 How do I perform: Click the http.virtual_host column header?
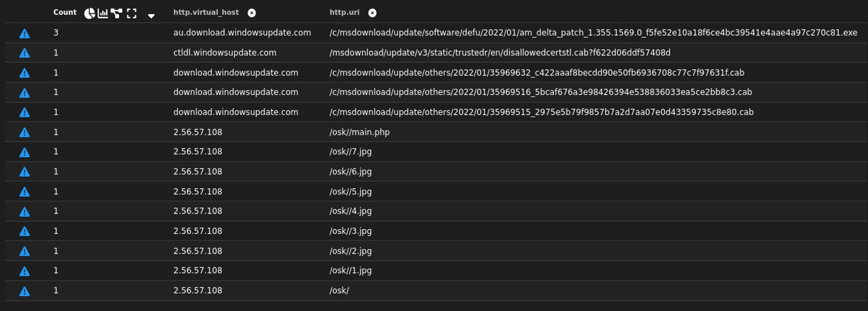[x=206, y=12]
